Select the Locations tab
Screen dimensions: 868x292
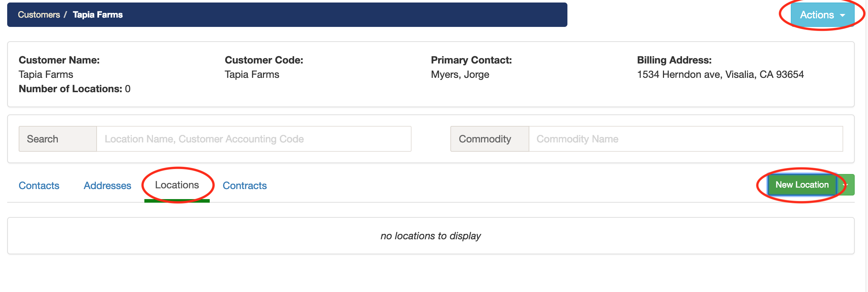pyautogui.click(x=177, y=185)
